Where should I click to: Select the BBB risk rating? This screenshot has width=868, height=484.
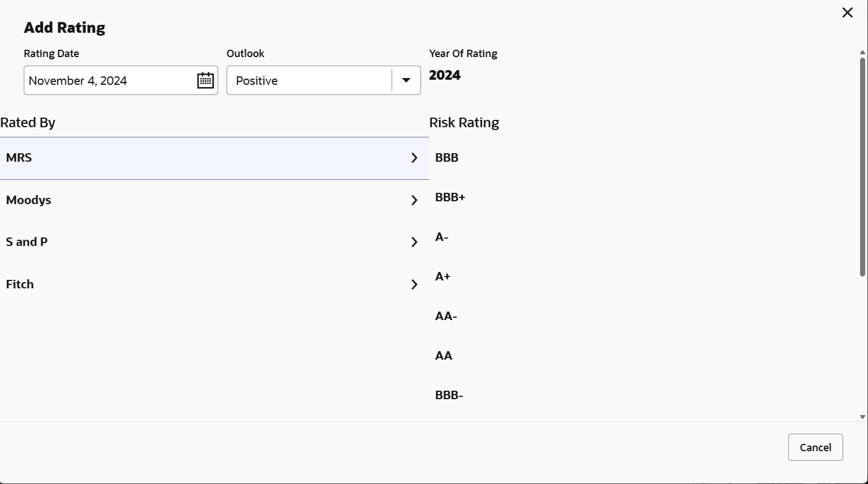click(x=446, y=157)
